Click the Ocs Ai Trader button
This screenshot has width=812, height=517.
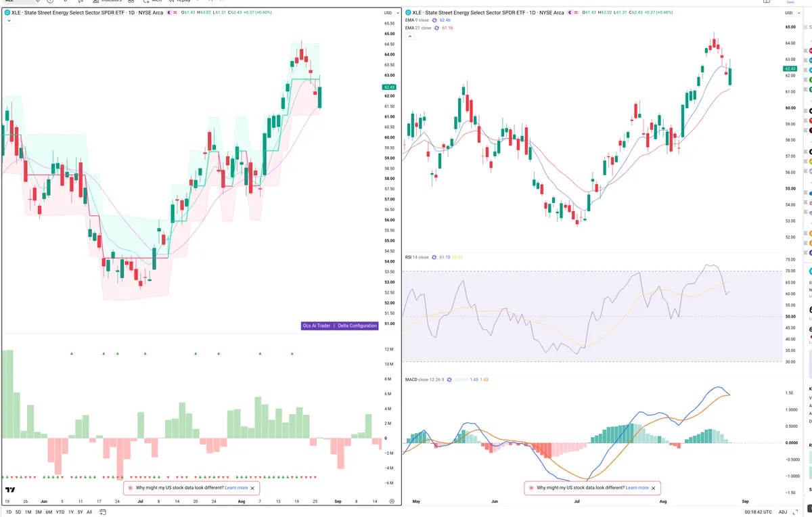[317, 325]
